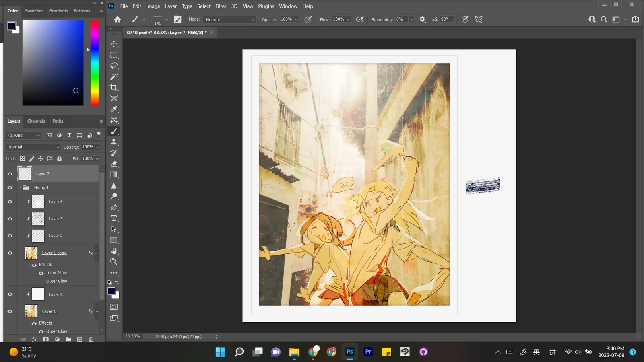This screenshot has height=362, width=644.
Task: Toggle visibility of Layer 5
Action: tap(10, 219)
